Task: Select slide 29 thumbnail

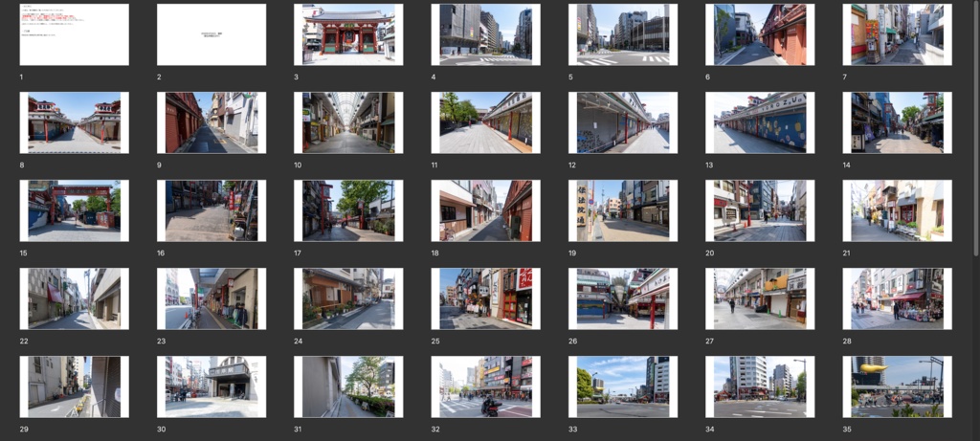Action: coord(75,387)
